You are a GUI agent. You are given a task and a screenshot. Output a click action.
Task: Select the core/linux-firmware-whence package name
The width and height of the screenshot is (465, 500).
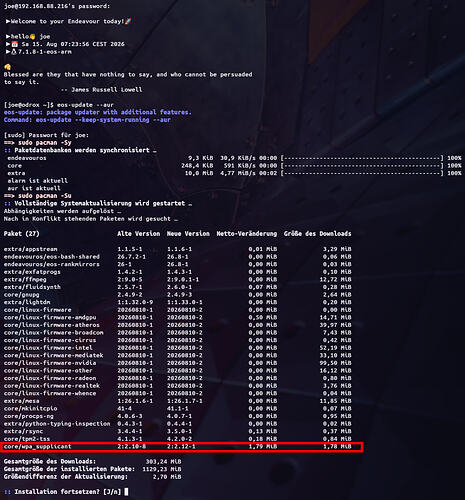click(50, 393)
